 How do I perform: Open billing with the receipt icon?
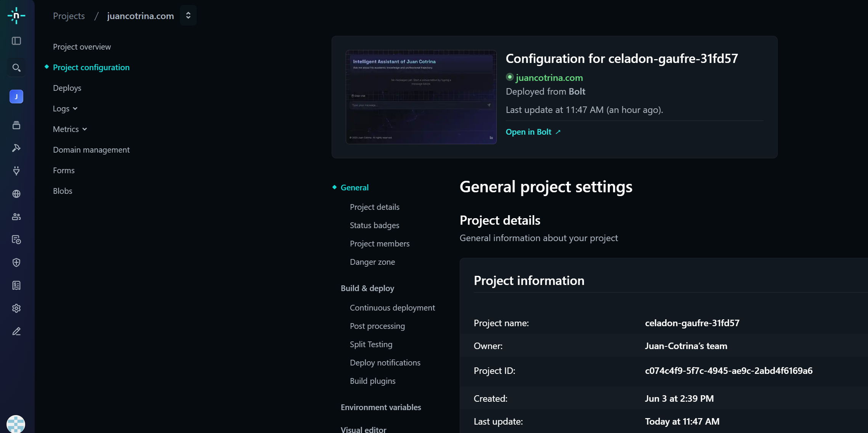16,285
